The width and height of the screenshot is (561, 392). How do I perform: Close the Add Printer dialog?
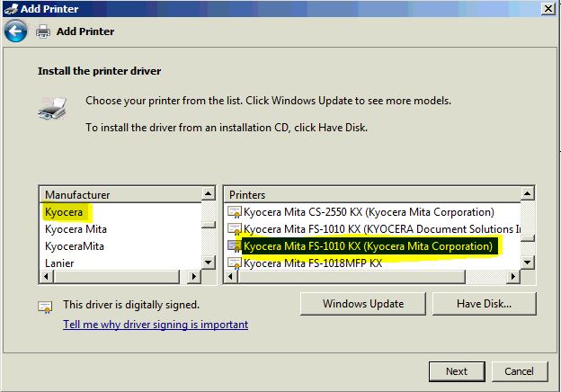click(548, 8)
